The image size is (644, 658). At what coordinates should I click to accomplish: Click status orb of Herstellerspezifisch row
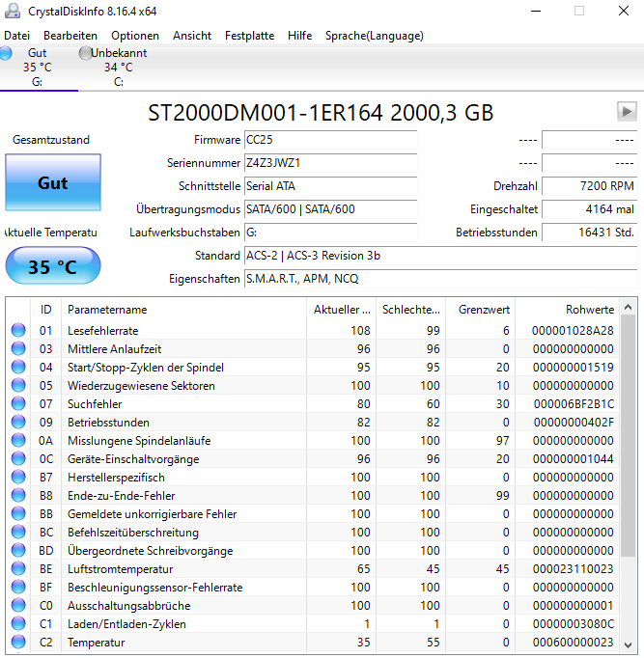click(x=18, y=478)
